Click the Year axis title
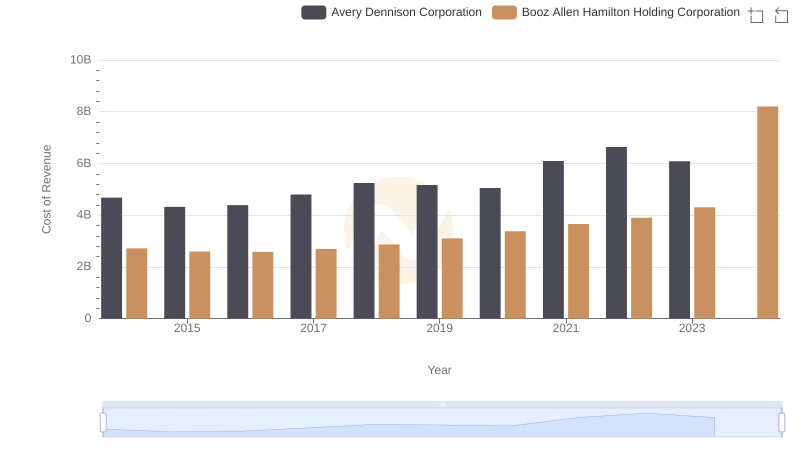 click(439, 370)
